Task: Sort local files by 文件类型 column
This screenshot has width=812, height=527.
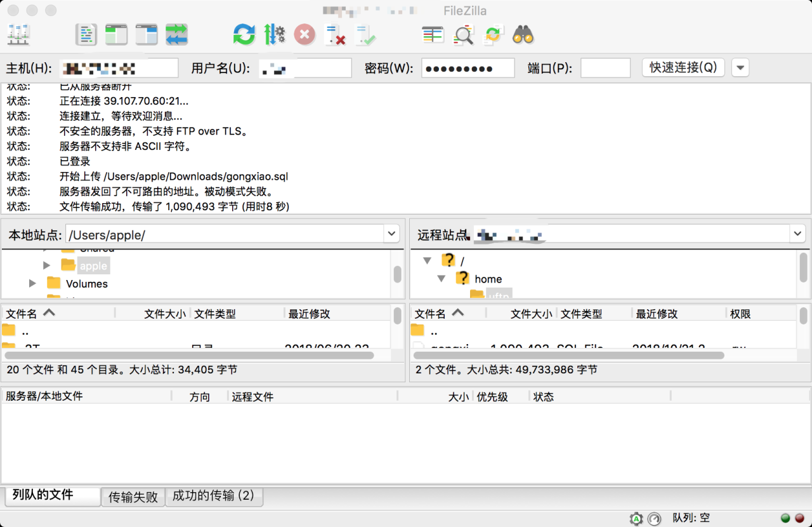Action: (237, 314)
